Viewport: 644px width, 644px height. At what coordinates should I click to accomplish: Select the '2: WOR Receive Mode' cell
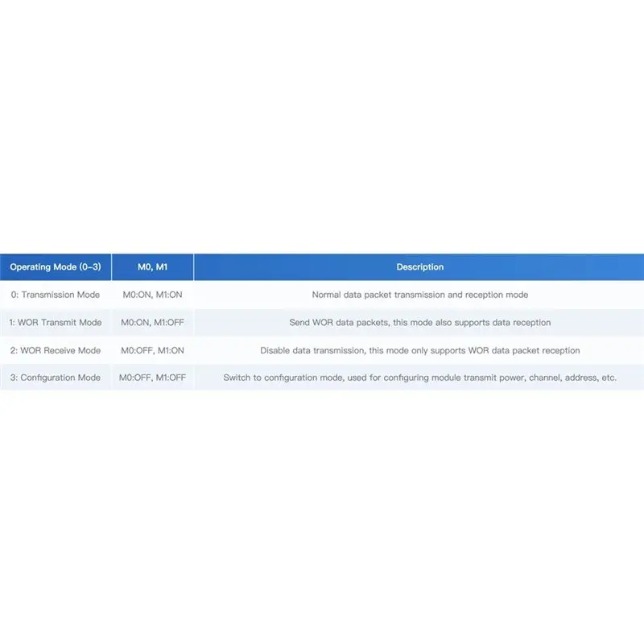pyautogui.click(x=56, y=350)
